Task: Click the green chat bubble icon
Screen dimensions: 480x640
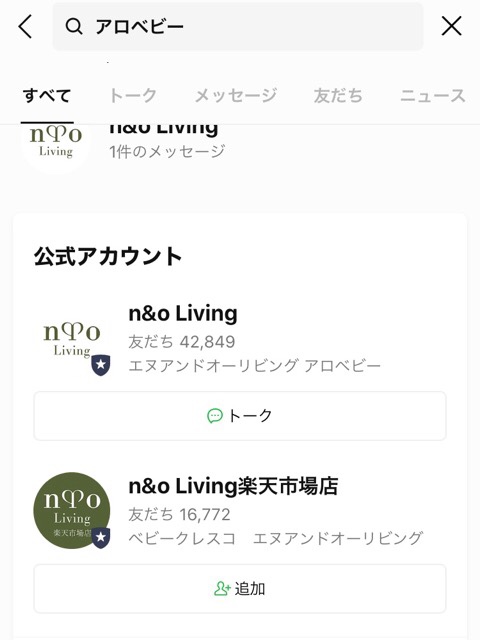Action: point(215,416)
